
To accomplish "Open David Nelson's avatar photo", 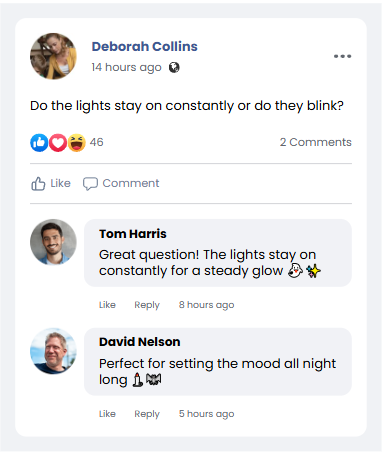I will click(x=53, y=351).
